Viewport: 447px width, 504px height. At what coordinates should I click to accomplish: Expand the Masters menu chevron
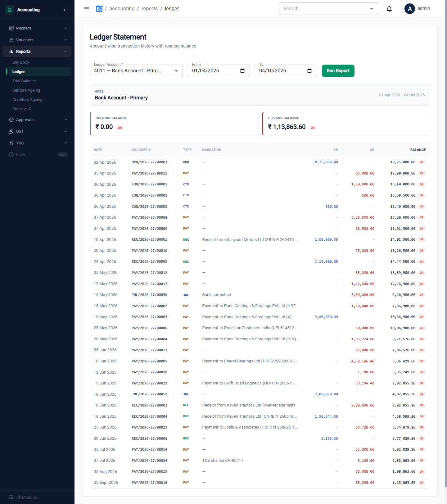(x=65, y=28)
